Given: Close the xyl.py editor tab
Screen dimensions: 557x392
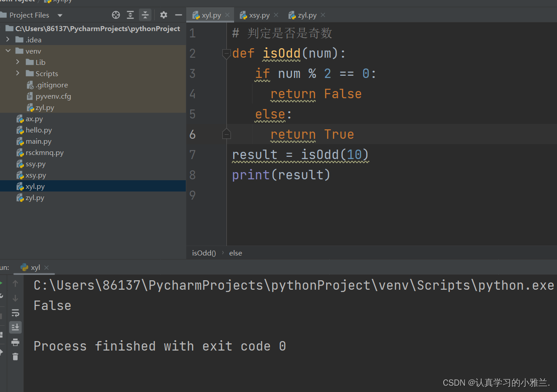Looking at the screenshot, I should (227, 15).
